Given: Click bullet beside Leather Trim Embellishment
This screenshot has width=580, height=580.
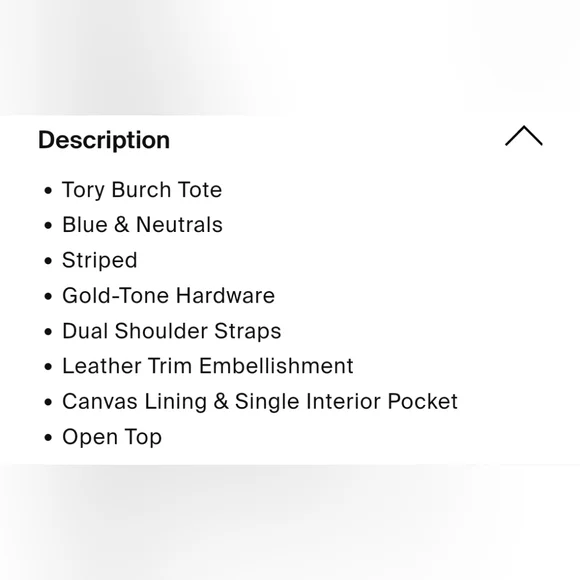Looking at the screenshot, I should pos(48,367).
